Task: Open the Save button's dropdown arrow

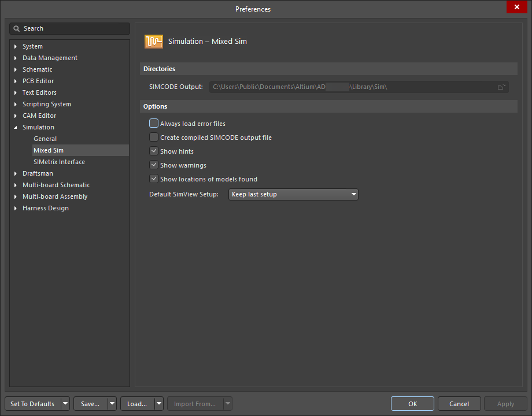Action: pos(111,403)
